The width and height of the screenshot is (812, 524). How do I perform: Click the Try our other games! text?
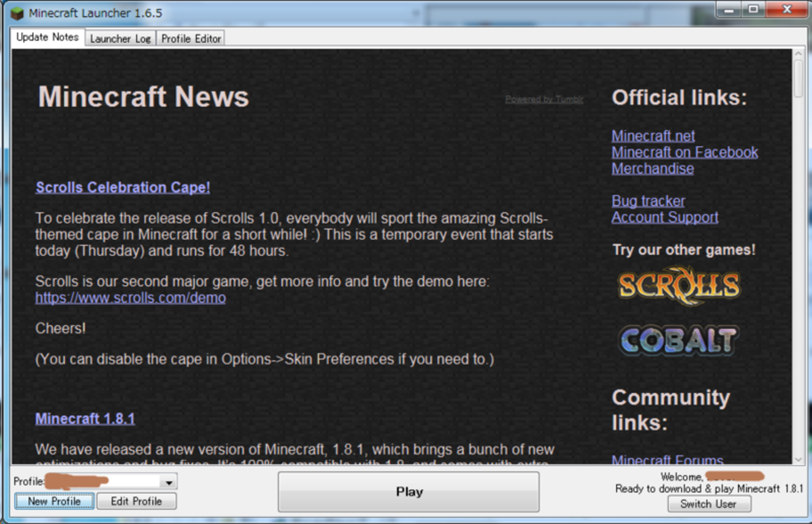[x=683, y=250]
